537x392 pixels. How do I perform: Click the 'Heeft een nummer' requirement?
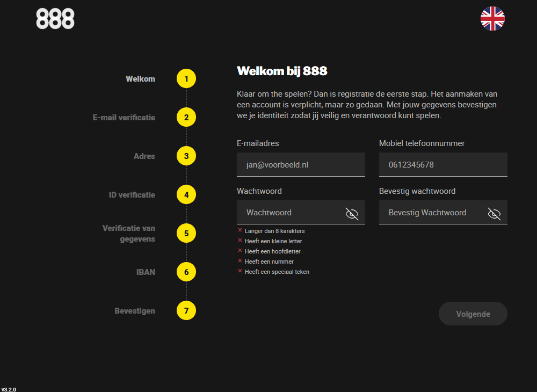pos(269,262)
